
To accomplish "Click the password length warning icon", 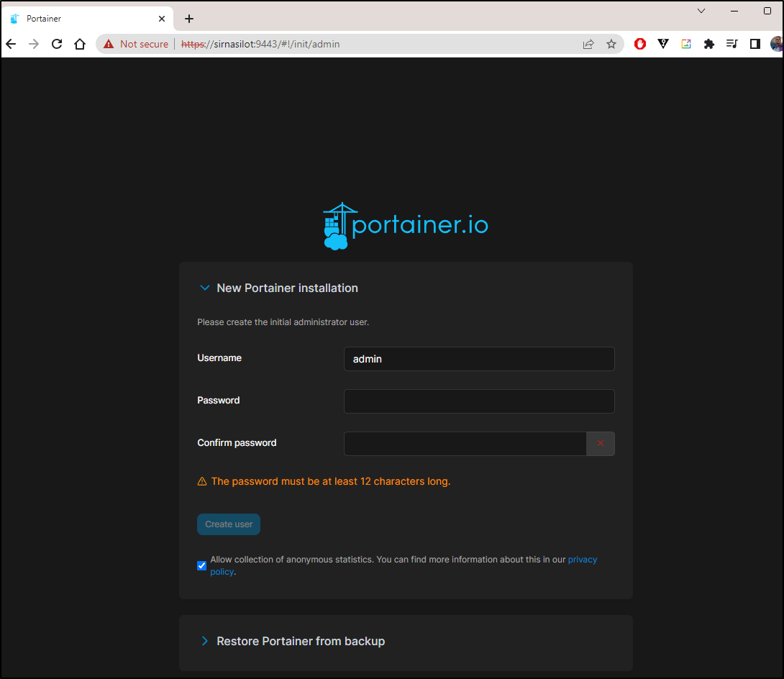I will point(202,481).
